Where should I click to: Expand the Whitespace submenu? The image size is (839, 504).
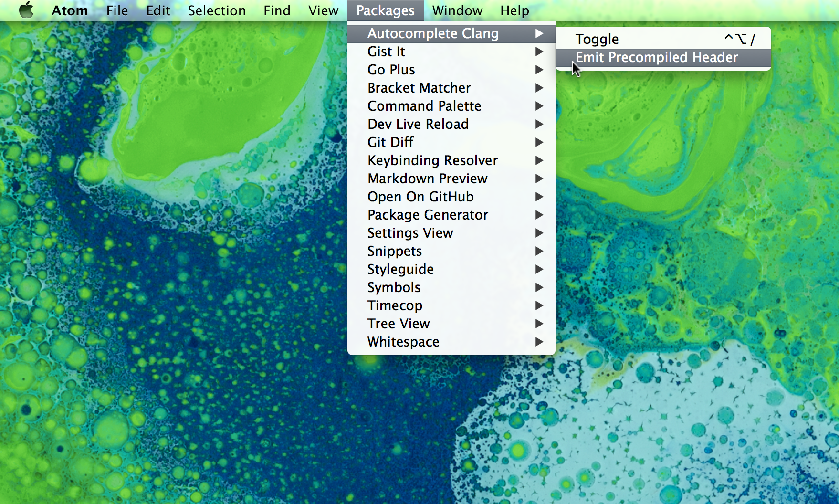(451, 342)
